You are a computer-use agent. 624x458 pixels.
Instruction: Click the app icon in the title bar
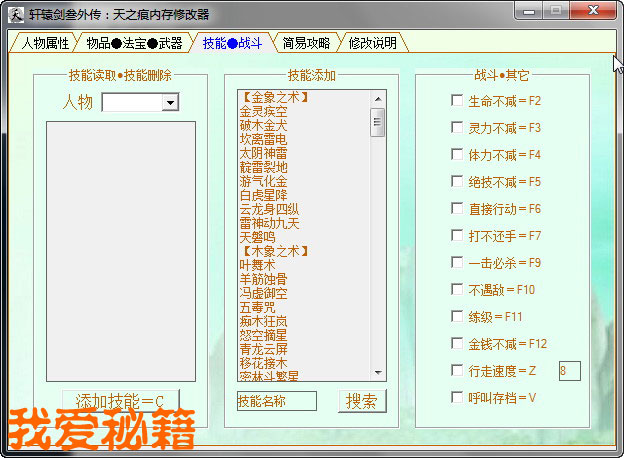coord(14,15)
